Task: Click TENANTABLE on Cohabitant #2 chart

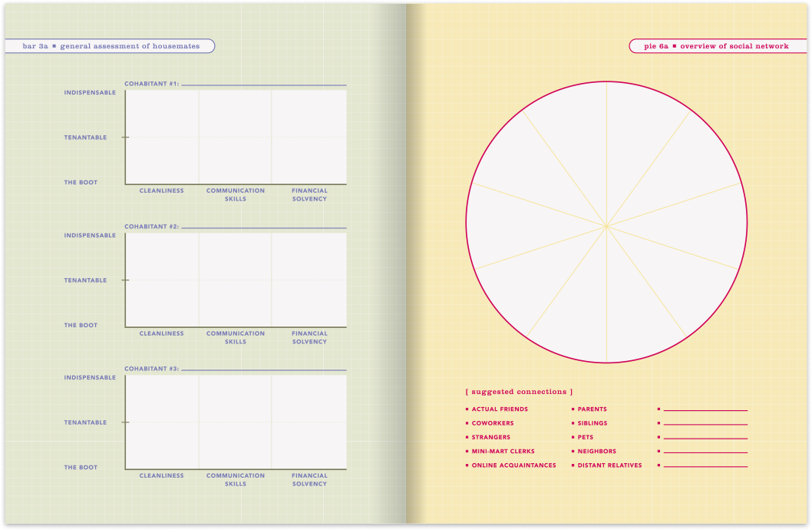Action: point(85,280)
